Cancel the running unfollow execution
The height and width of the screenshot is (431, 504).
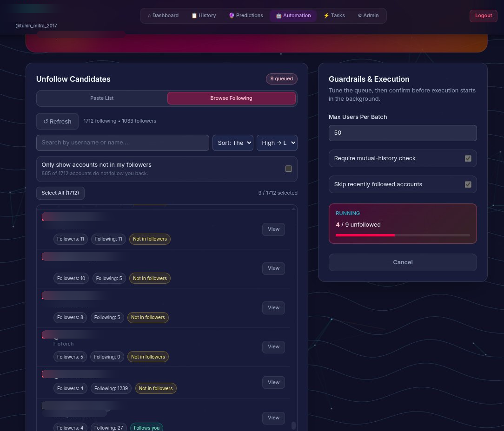click(402, 262)
